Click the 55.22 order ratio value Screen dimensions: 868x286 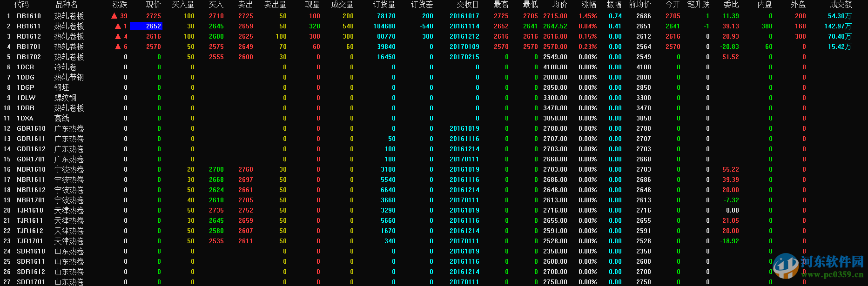click(x=731, y=169)
